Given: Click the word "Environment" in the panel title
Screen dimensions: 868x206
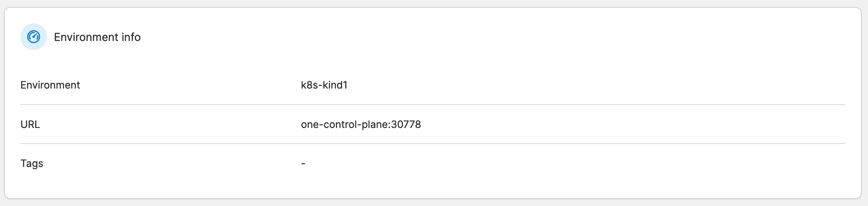Looking at the screenshot, I should click(86, 37).
